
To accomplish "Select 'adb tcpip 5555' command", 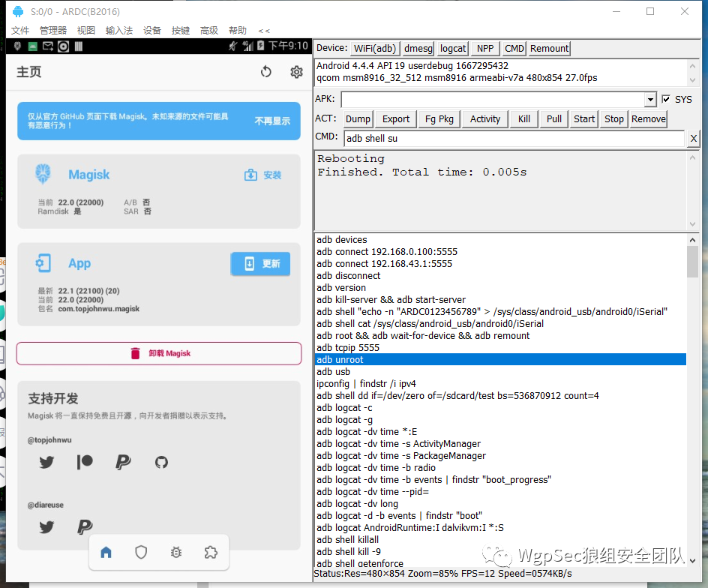I will [500, 347].
